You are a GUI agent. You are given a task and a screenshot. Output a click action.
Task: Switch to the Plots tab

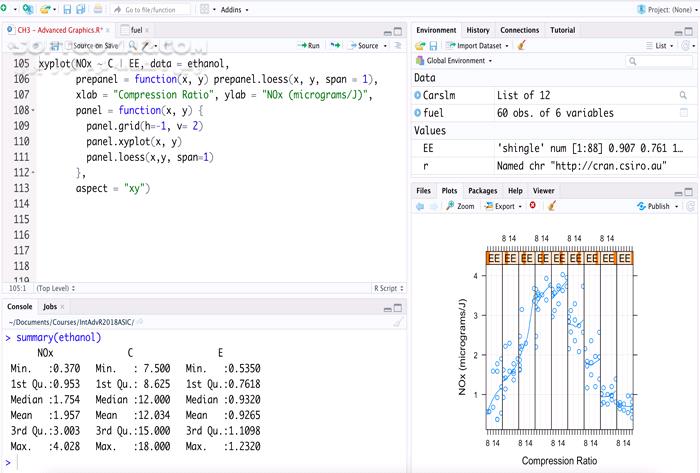[x=449, y=191]
